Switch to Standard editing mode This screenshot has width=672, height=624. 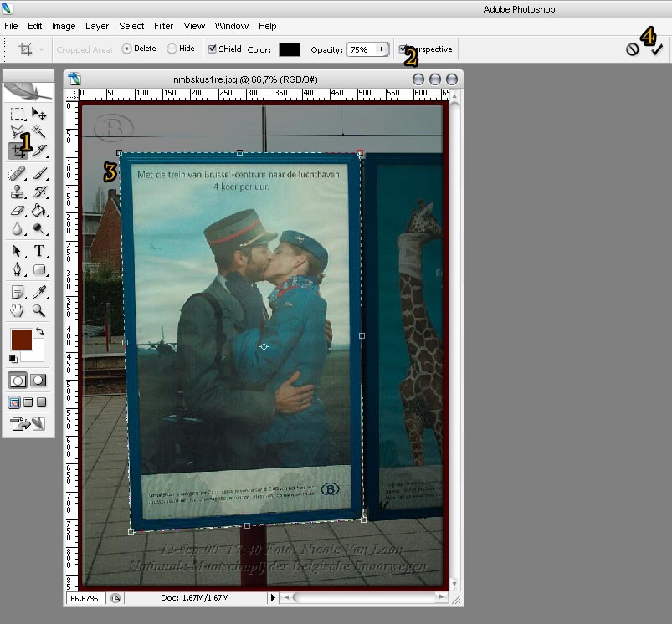[x=18, y=381]
